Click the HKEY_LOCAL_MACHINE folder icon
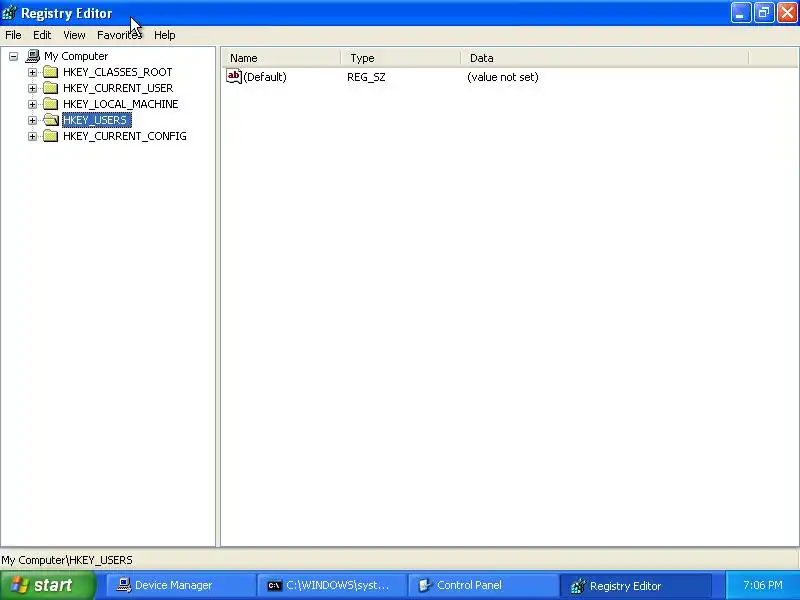Image resolution: width=800 pixels, height=600 pixels. click(x=51, y=104)
